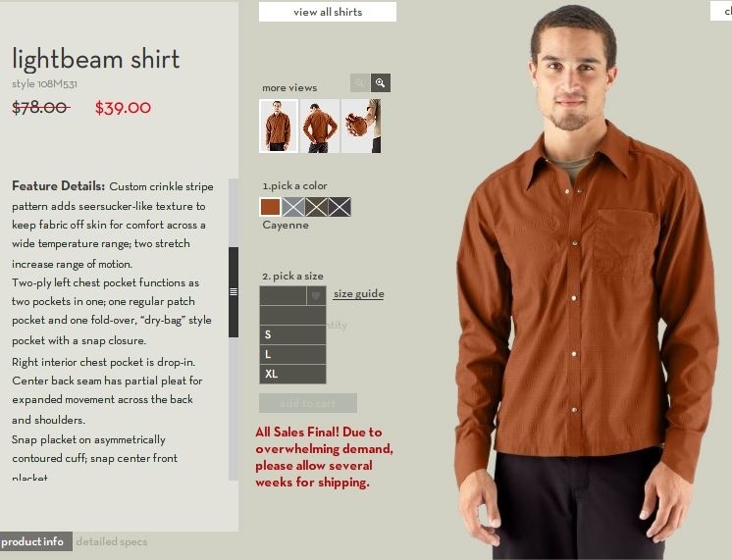The height and width of the screenshot is (560, 732).
Task: Click the crossed-out gray color swatch
Action: click(293, 207)
